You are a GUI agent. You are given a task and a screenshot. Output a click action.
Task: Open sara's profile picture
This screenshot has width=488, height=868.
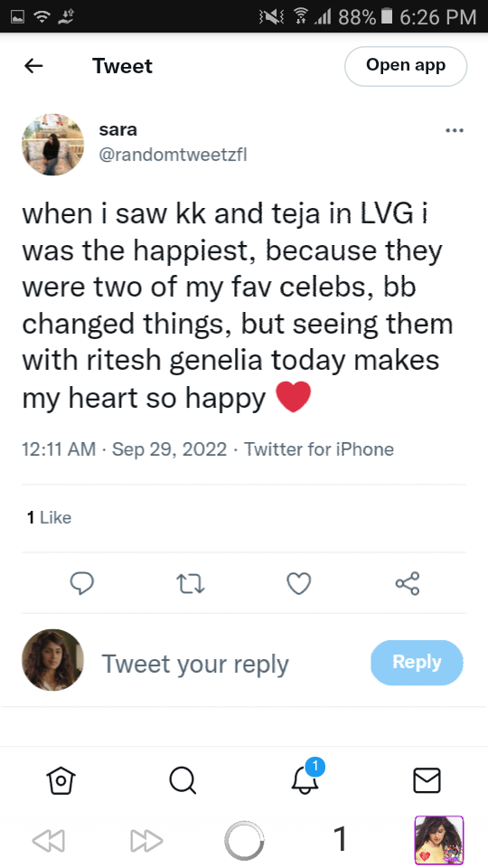[x=52, y=145]
